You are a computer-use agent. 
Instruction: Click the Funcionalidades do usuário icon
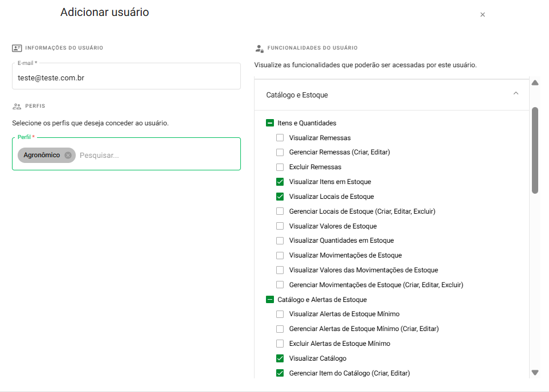pyautogui.click(x=260, y=48)
